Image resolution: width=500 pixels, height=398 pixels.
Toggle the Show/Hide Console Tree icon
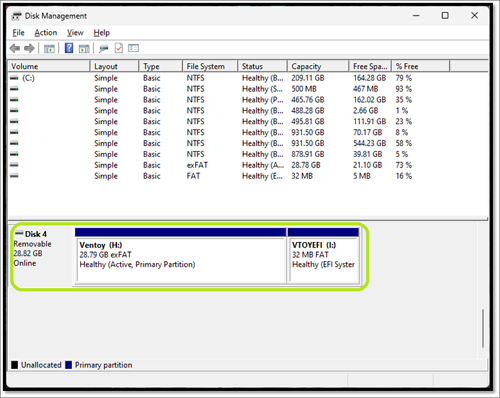coord(49,49)
